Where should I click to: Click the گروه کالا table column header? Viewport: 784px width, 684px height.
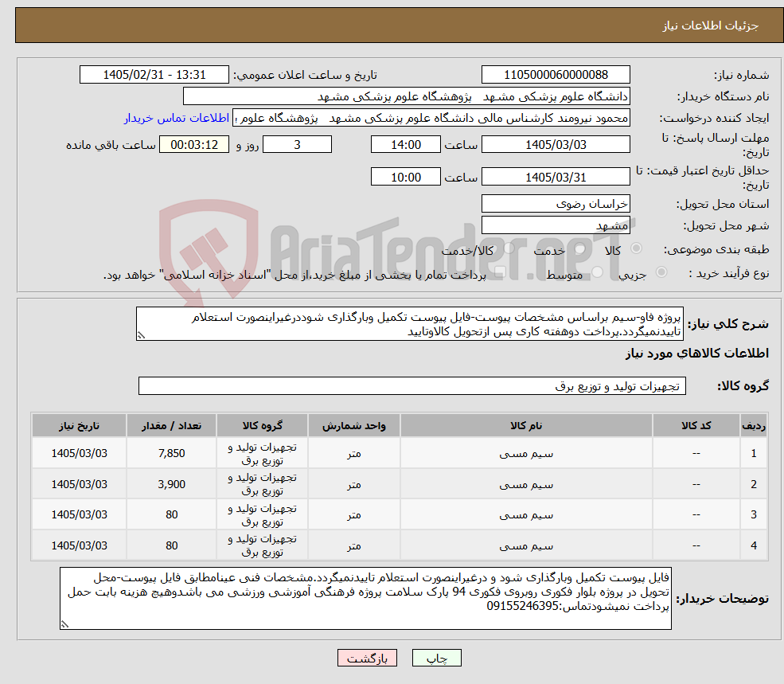263,425
